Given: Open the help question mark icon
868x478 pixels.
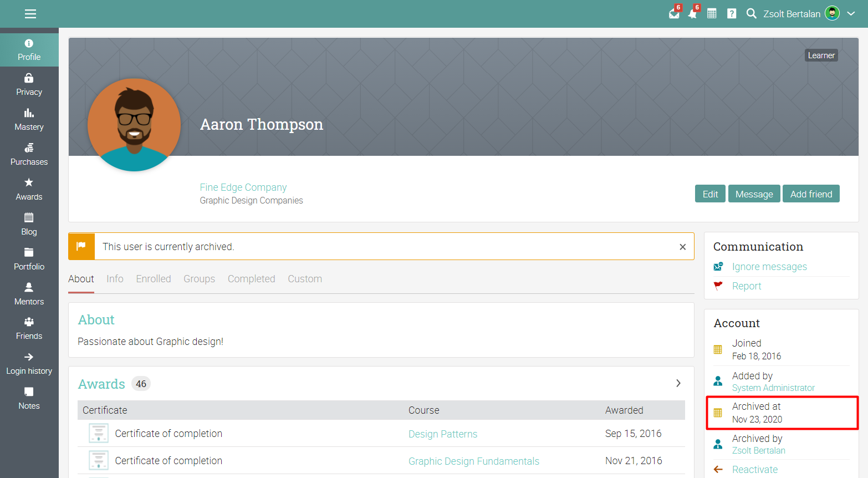Looking at the screenshot, I should [732, 13].
